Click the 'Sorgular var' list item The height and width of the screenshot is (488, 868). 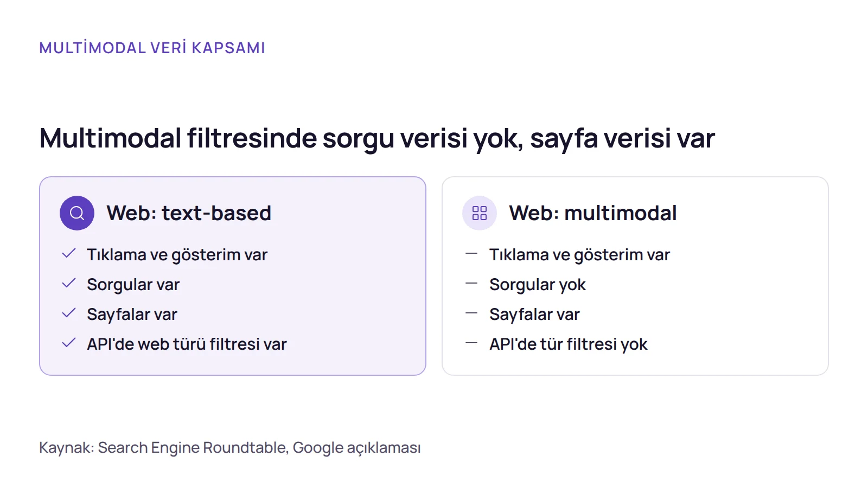click(133, 284)
